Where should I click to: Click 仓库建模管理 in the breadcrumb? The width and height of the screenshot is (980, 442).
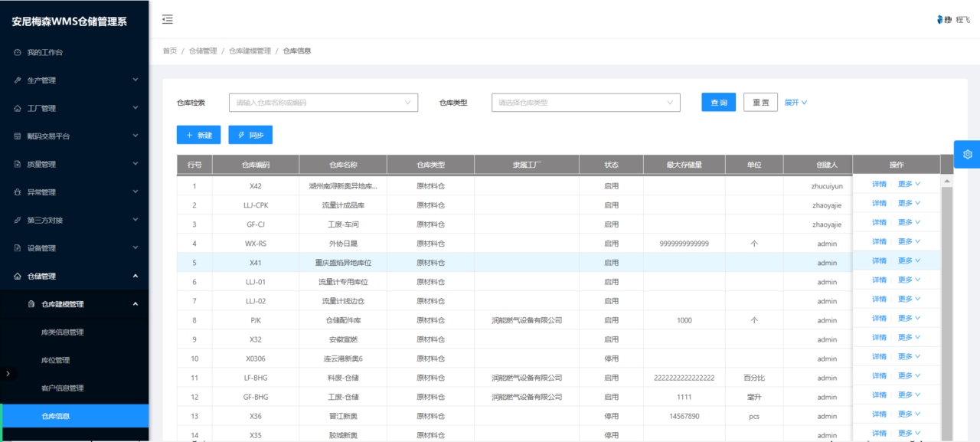pos(250,51)
